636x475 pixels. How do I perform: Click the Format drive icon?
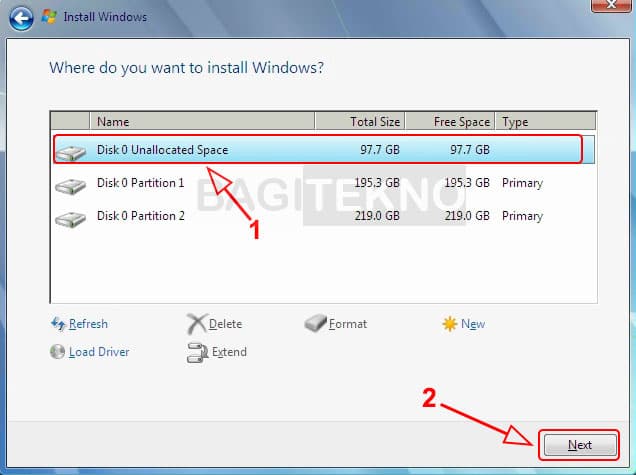(x=316, y=323)
